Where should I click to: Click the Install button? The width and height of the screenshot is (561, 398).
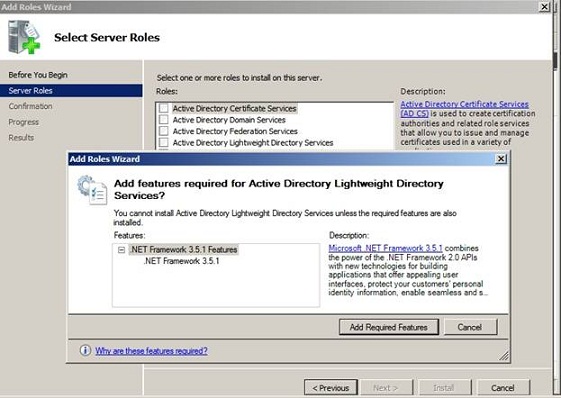(x=444, y=388)
